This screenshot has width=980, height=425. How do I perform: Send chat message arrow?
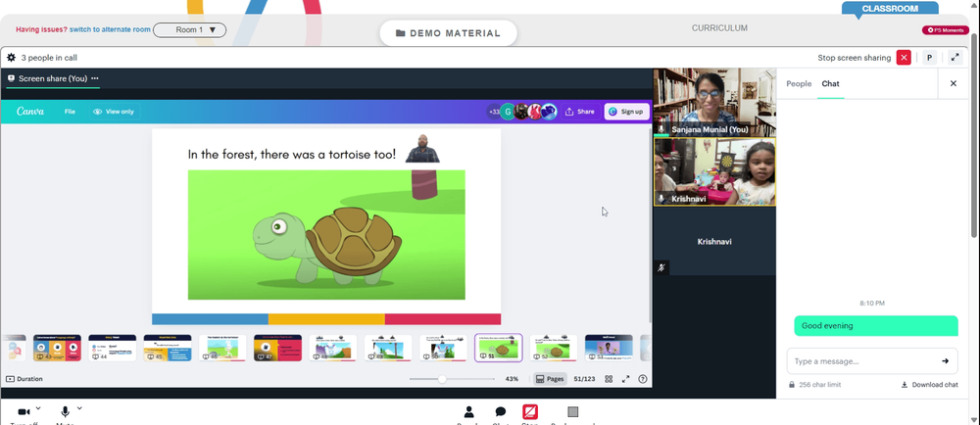click(945, 360)
